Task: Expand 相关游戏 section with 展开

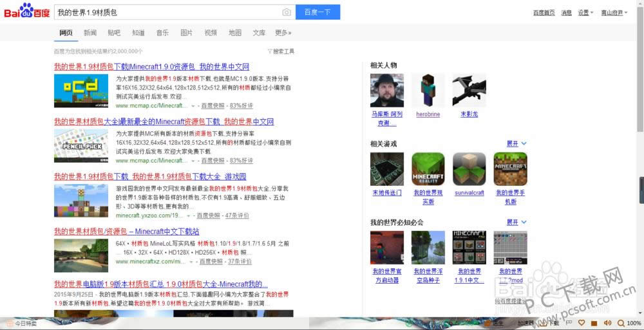Action: click(x=516, y=143)
